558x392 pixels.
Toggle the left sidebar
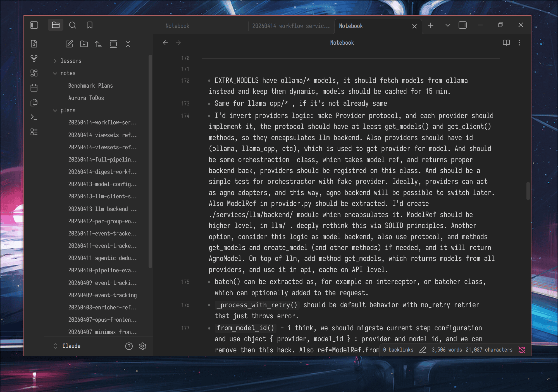click(34, 25)
